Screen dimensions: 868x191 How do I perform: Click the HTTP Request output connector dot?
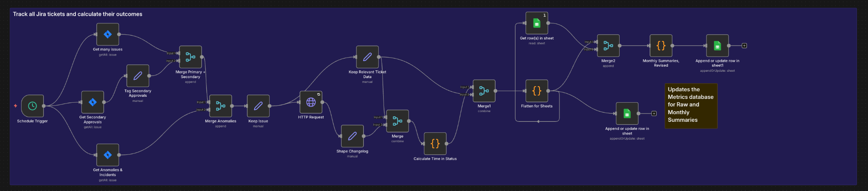pos(322,102)
